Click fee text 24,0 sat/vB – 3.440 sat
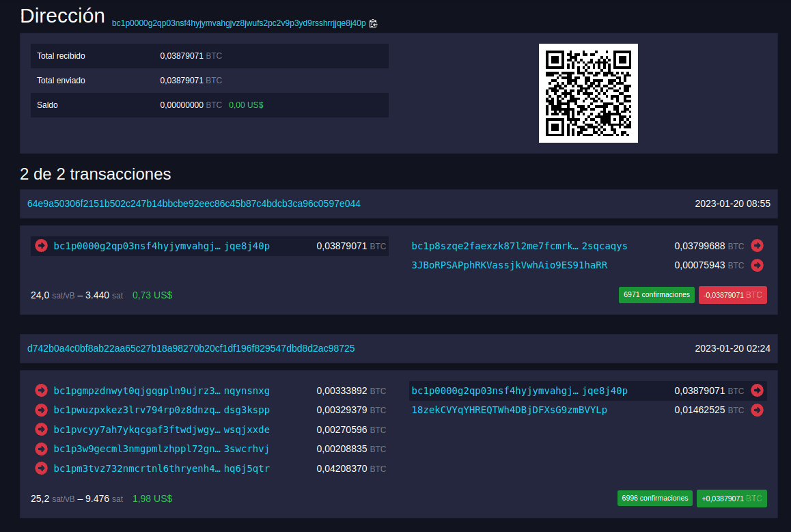The image size is (791, 532). tap(77, 296)
